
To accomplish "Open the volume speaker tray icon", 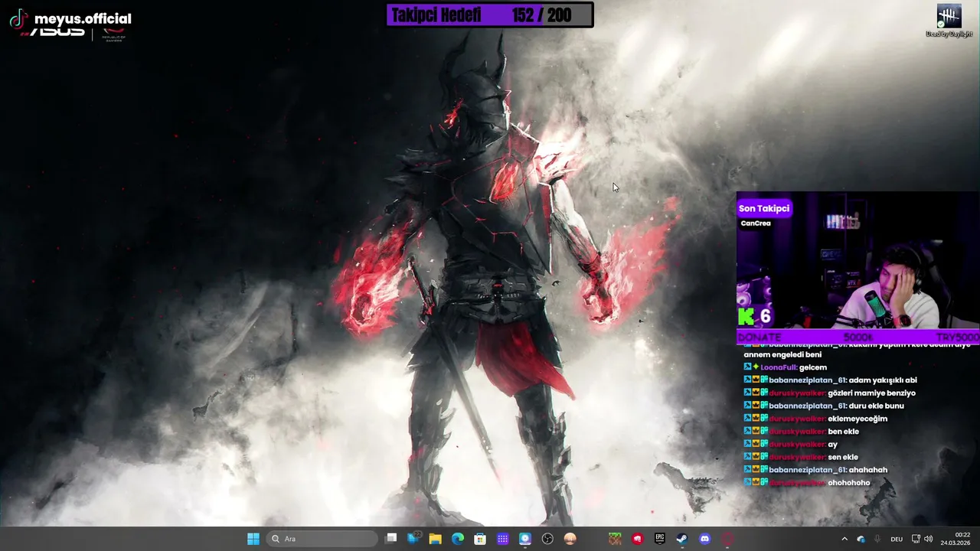I will (929, 539).
